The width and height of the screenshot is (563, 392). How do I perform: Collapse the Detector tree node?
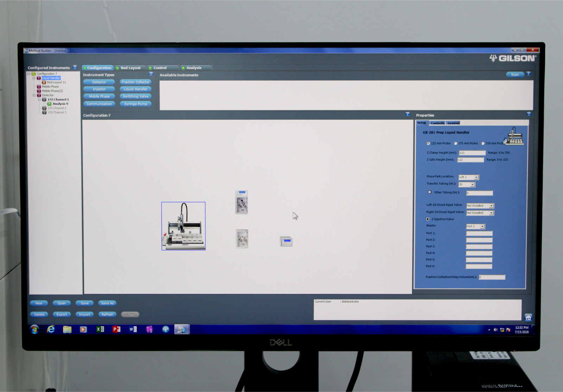point(34,95)
